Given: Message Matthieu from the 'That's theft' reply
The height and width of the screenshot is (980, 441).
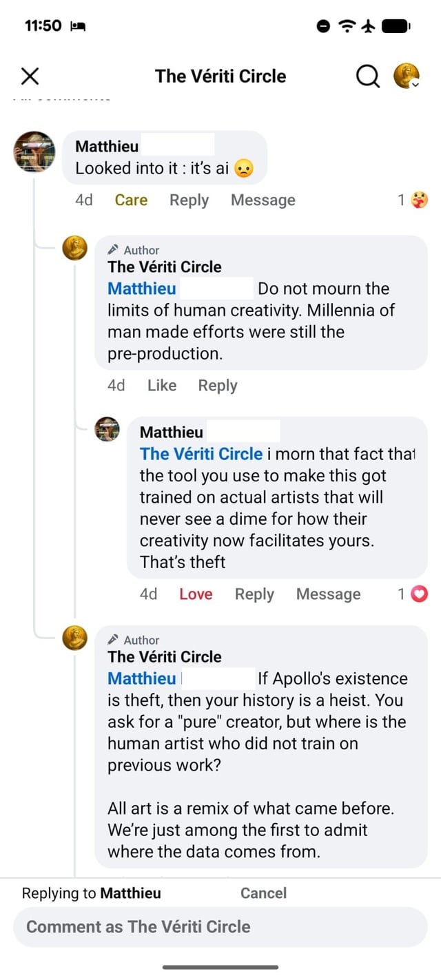Looking at the screenshot, I should tap(328, 594).
